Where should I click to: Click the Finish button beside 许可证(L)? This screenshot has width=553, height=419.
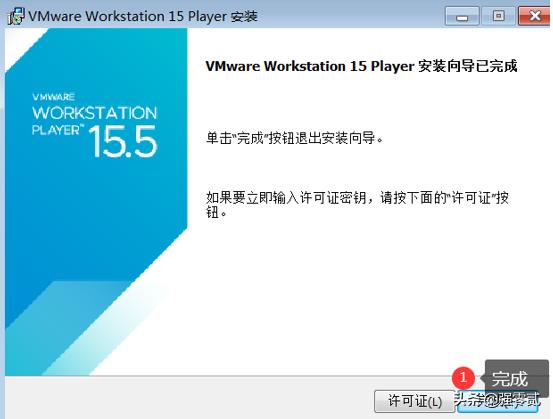[x=498, y=402]
